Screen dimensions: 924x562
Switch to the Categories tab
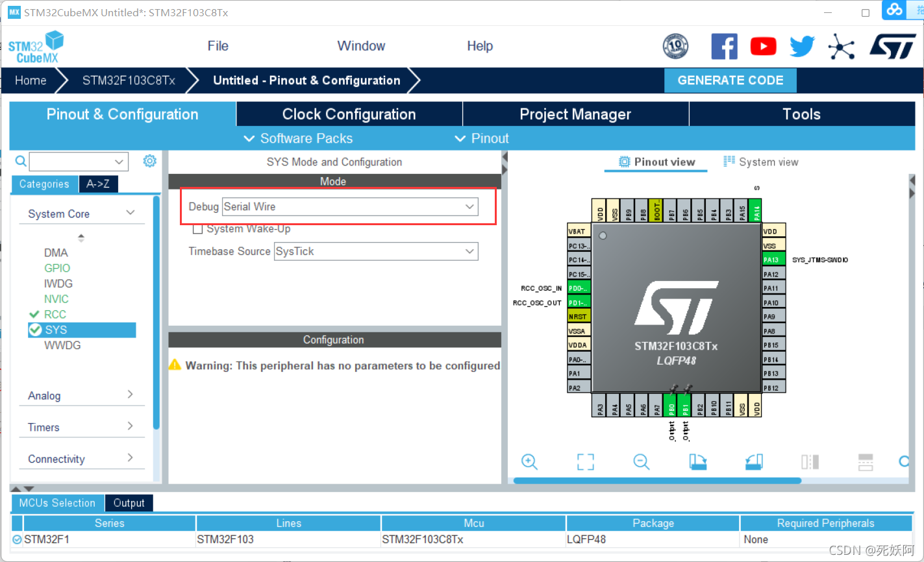tap(44, 184)
